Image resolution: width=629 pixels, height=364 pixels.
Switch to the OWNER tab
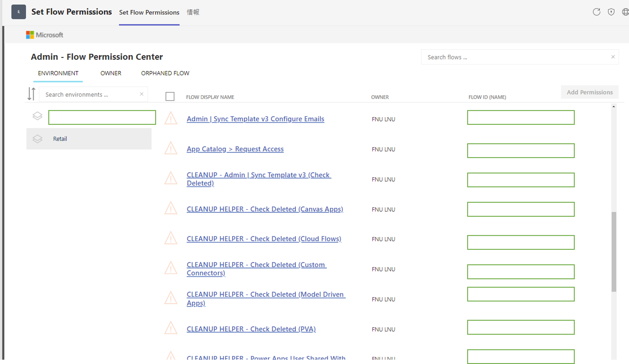point(111,73)
